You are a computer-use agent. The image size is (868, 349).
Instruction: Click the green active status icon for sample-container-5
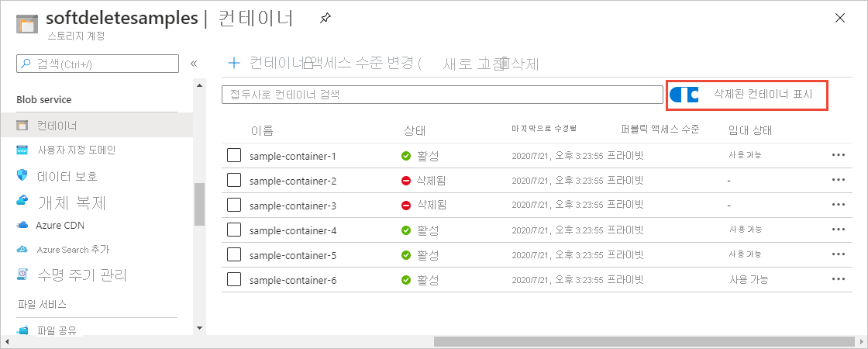pos(406,255)
